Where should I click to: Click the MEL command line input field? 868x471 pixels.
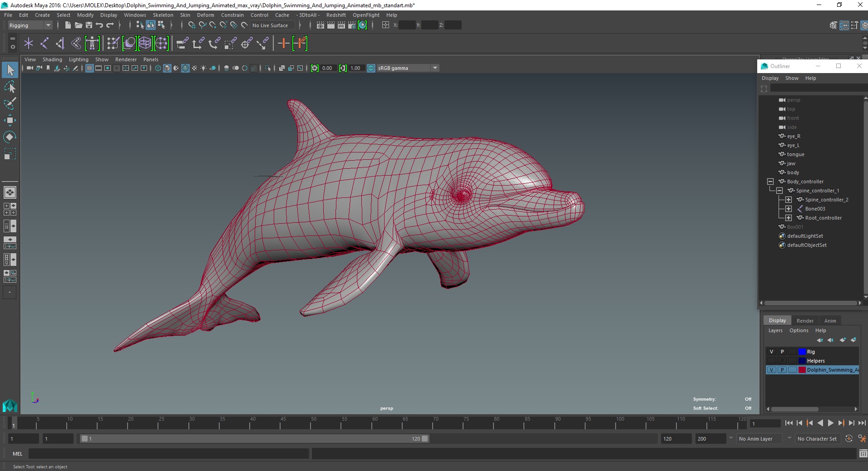[168, 454]
